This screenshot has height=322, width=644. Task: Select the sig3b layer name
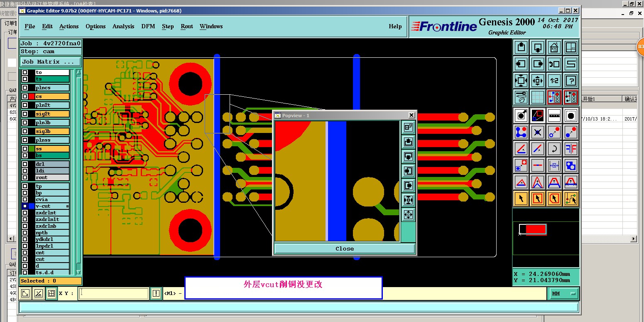pyautogui.click(x=52, y=131)
